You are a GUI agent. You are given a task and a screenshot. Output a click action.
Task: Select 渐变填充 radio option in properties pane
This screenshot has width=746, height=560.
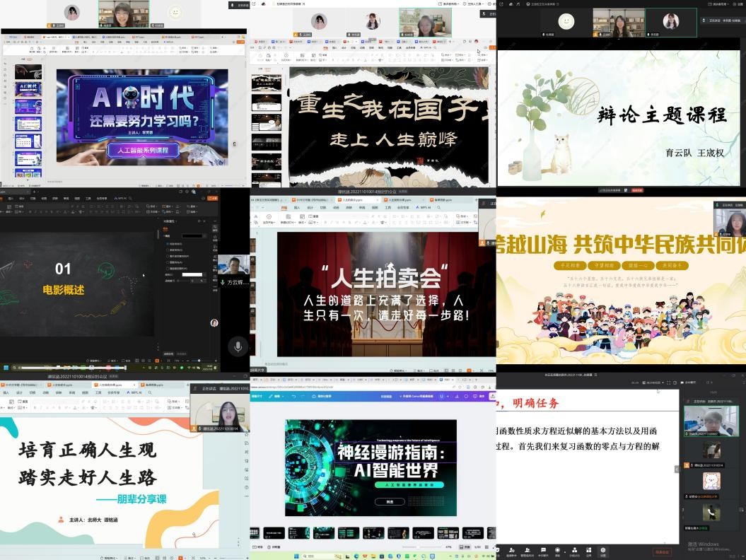coord(167,250)
